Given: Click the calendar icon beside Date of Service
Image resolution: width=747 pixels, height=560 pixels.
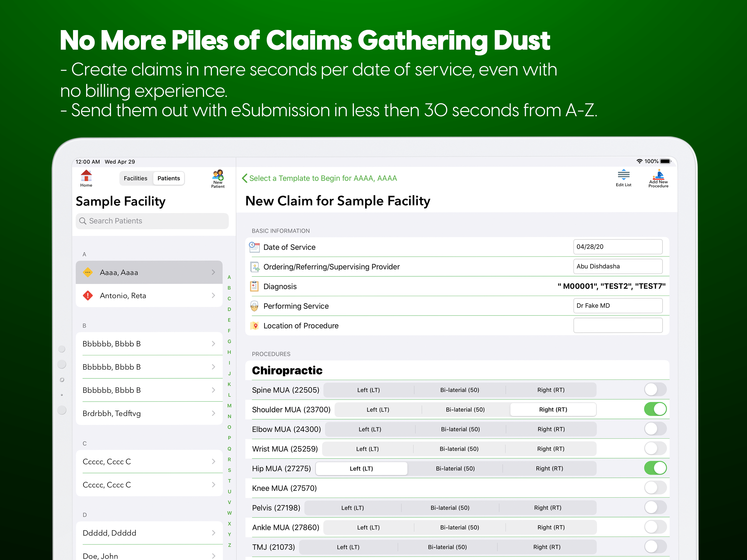Looking at the screenshot, I should (254, 247).
